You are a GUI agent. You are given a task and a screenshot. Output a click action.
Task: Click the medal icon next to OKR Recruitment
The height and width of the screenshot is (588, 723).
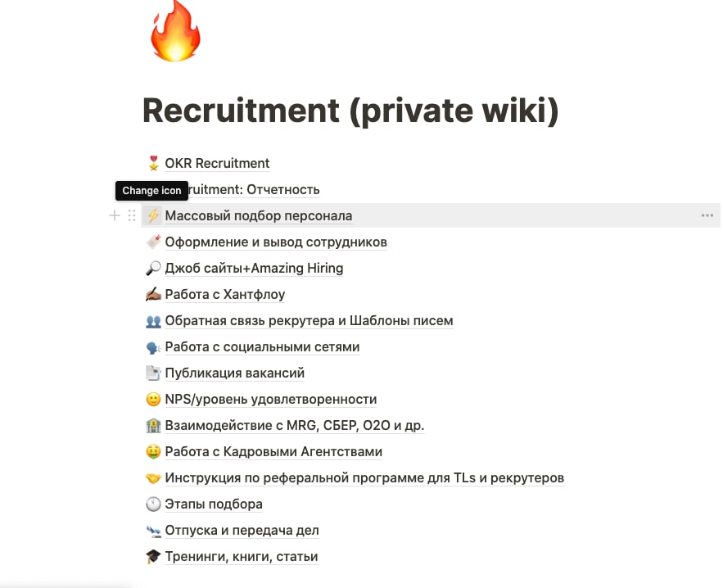(152, 163)
